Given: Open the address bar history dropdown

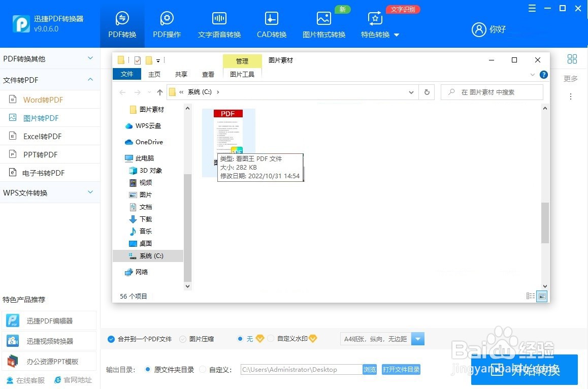Looking at the screenshot, I should (411, 92).
